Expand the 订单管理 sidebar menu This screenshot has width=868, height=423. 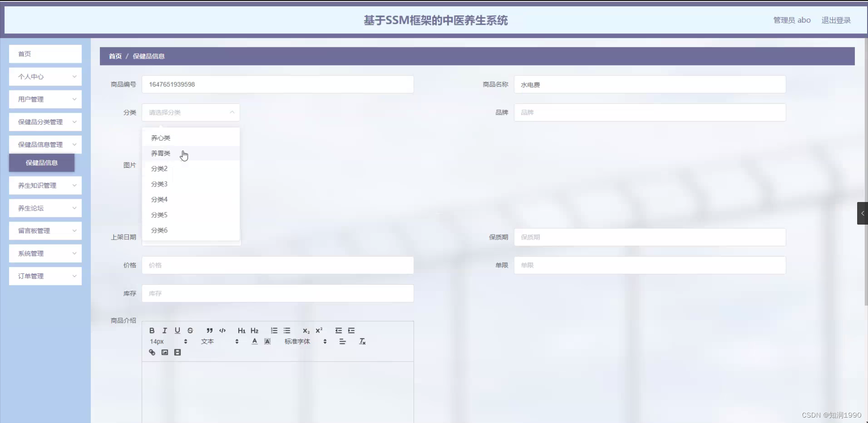(x=45, y=276)
